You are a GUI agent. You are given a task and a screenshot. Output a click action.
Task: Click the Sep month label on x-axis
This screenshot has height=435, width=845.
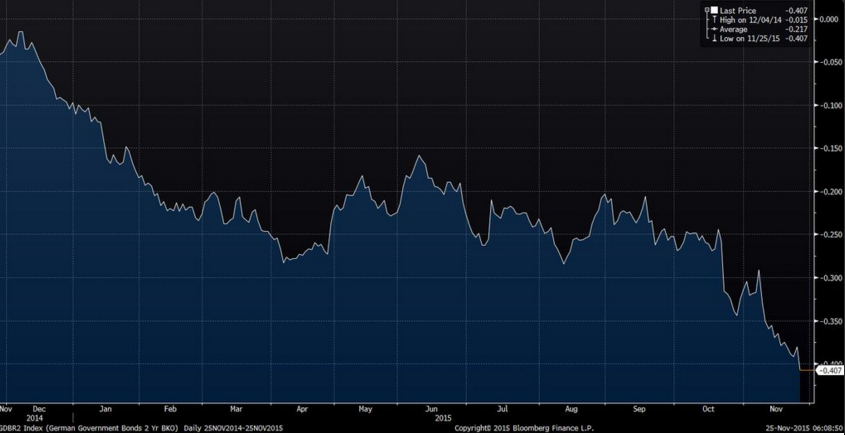point(639,409)
